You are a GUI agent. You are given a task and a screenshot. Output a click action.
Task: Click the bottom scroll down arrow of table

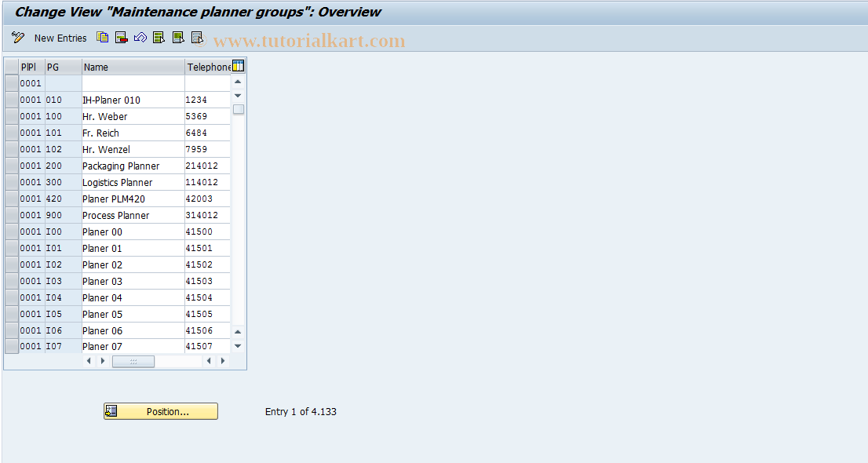(x=238, y=346)
